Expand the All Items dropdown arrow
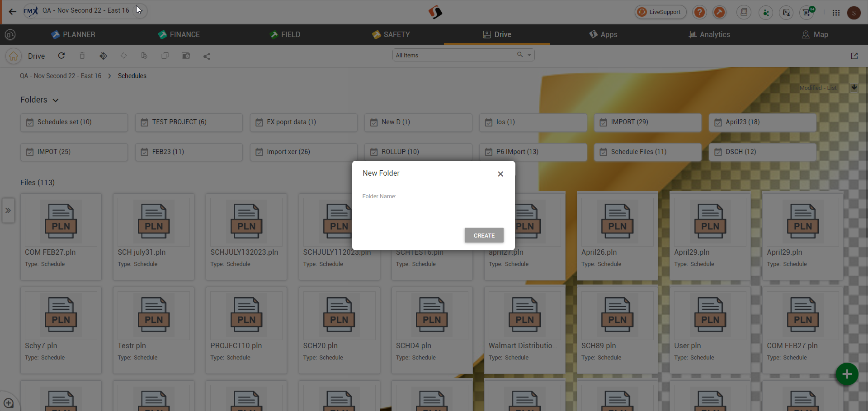The height and width of the screenshot is (411, 868). pos(529,55)
